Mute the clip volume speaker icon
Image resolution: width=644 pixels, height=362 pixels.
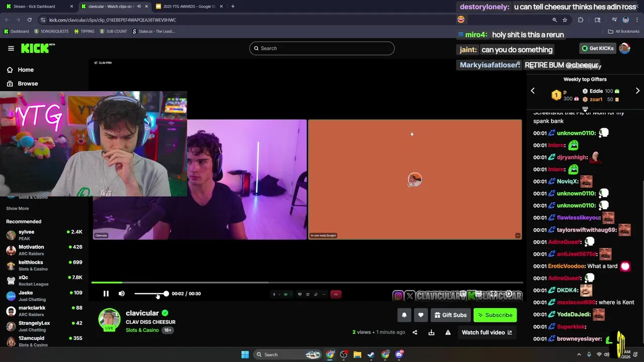pyautogui.click(x=122, y=294)
